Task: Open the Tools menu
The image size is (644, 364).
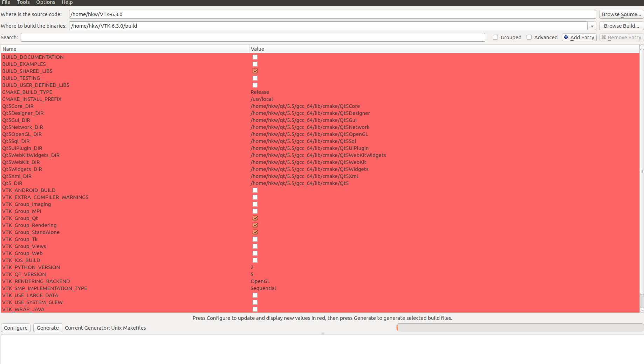Action: pyautogui.click(x=23, y=2)
